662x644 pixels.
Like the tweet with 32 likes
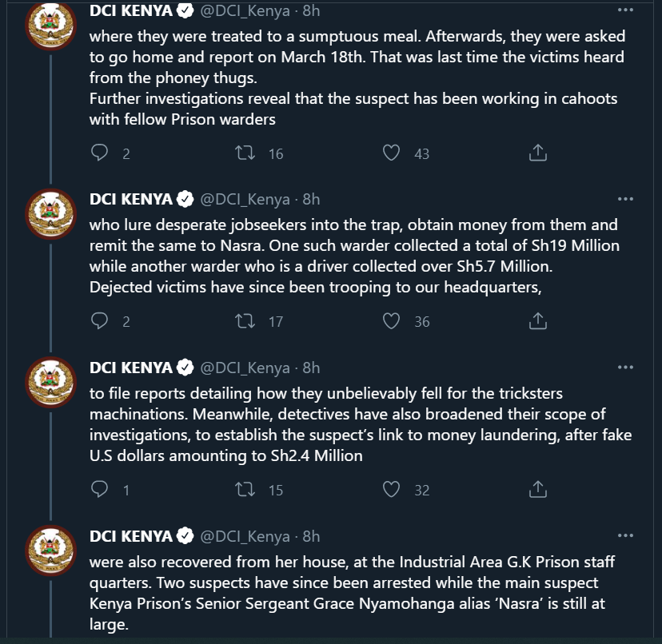(391, 489)
